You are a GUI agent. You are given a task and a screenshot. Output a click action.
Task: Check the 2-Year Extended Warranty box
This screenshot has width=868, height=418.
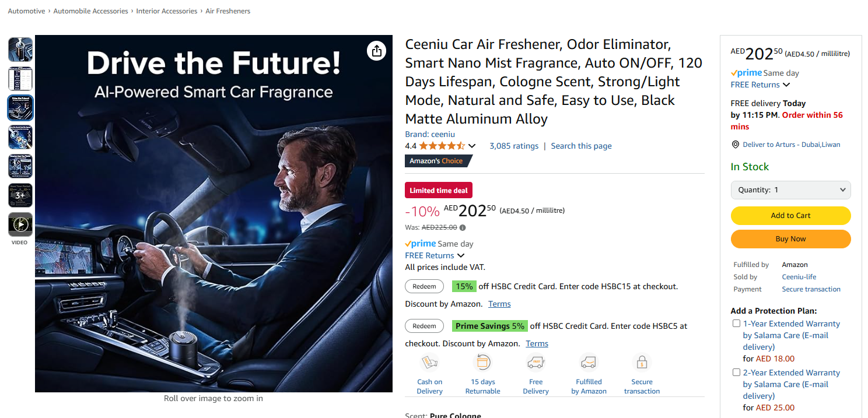[736, 373]
